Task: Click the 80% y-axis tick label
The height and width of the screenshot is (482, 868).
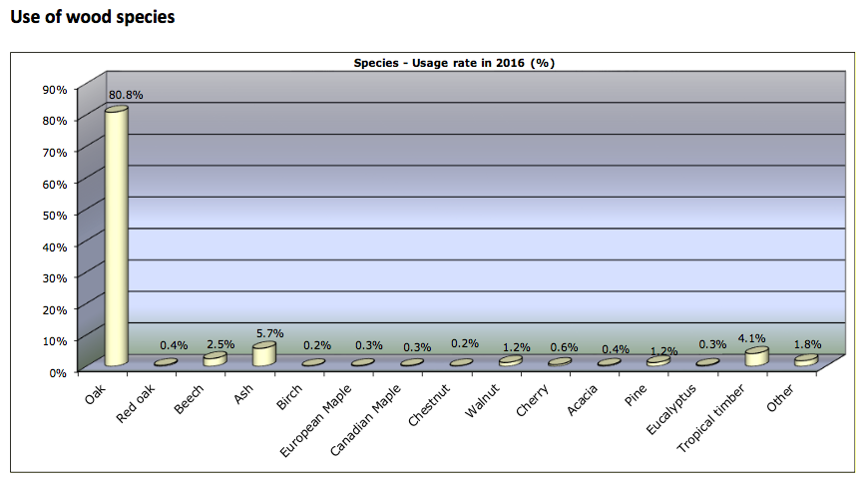Action: point(55,121)
